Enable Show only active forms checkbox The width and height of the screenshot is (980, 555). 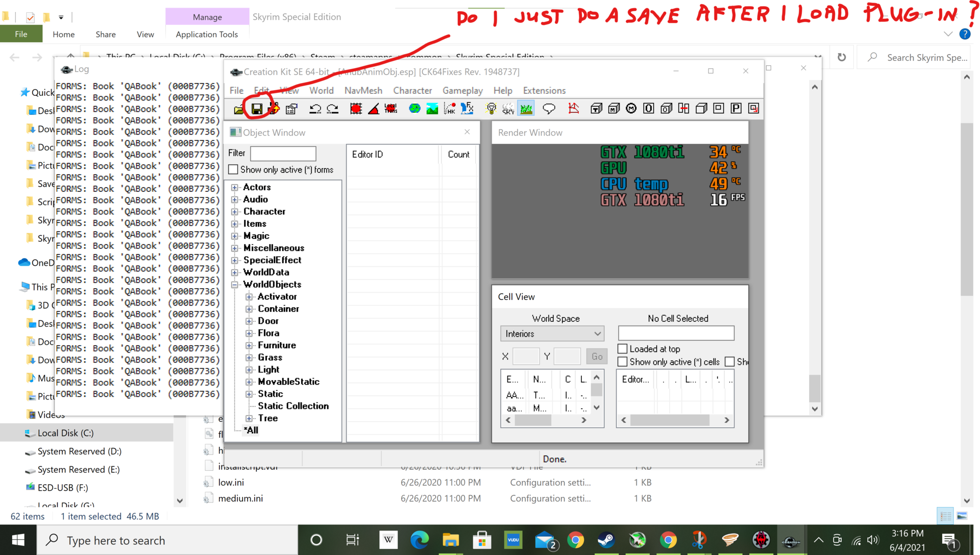[233, 169]
